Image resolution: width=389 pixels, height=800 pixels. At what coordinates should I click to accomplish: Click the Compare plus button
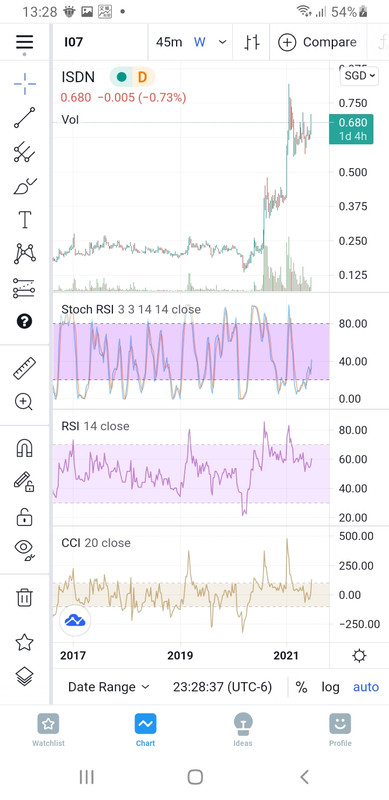pyautogui.click(x=317, y=42)
